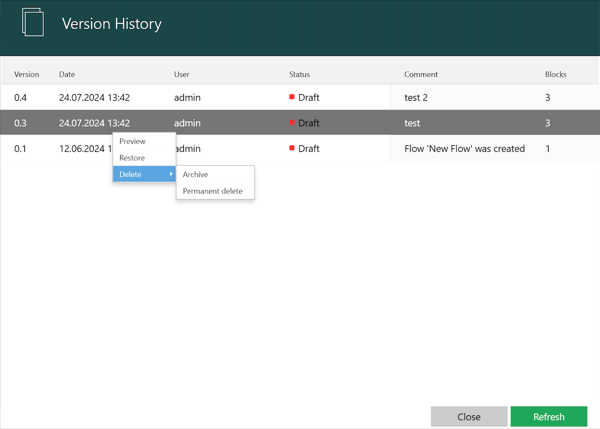This screenshot has height=429, width=600.
Task: Open the Delete context menu item
Action: (131, 175)
